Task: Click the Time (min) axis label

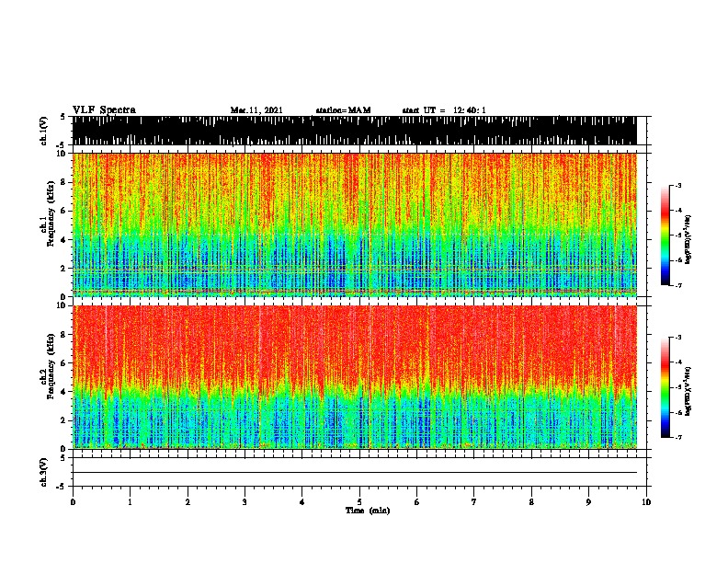Action: click(x=368, y=511)
